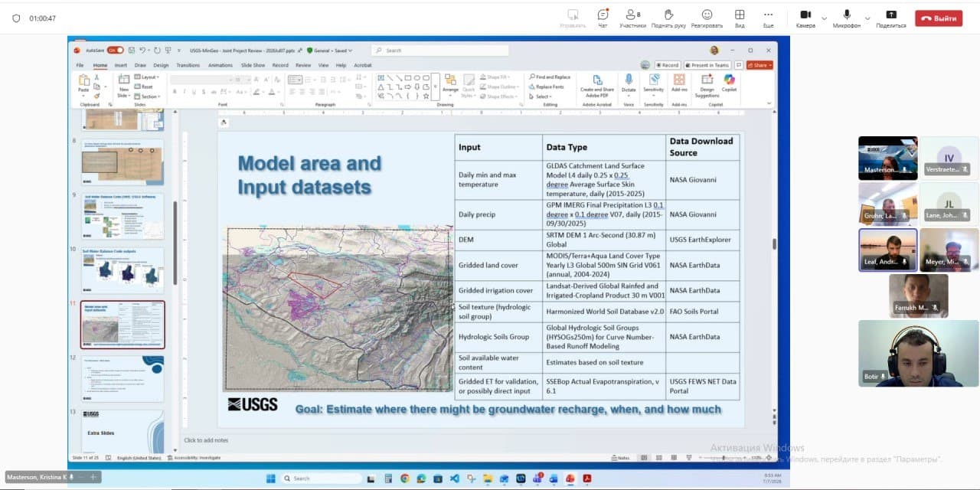Open the Shape Fill dropdown
The image size is (980, 490).
[x=494, y=77]
